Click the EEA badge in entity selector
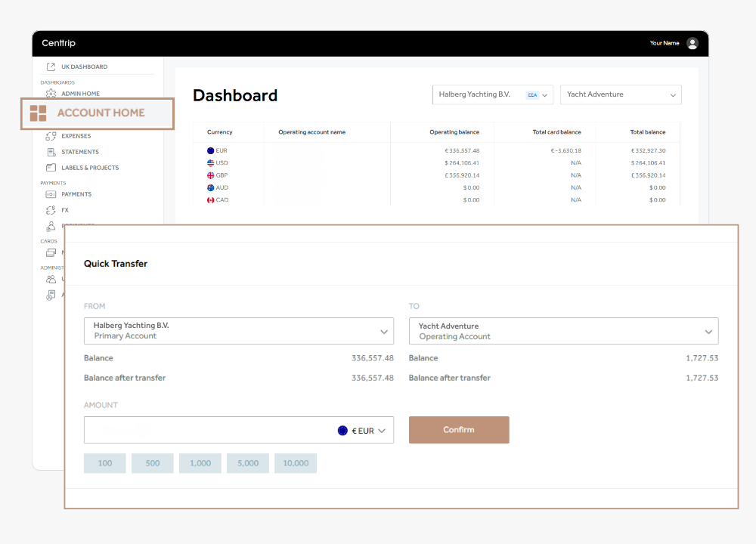 tap(532, 95)
